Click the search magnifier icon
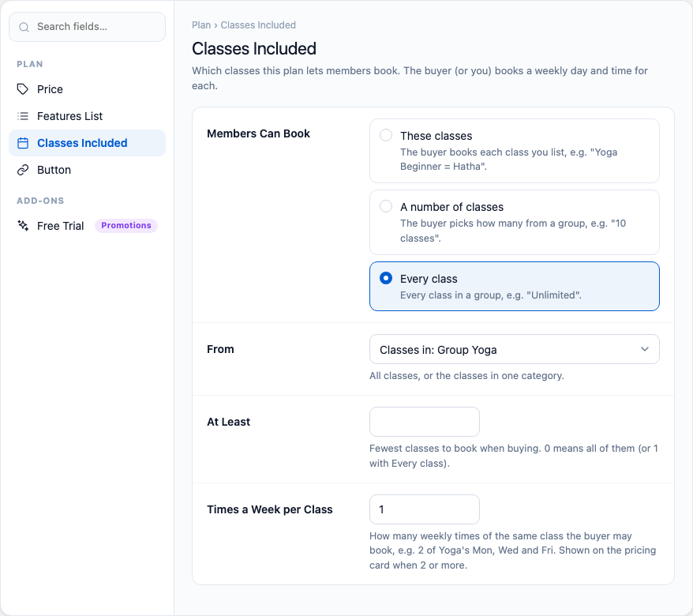693x616 pixels. click(24, 27)
